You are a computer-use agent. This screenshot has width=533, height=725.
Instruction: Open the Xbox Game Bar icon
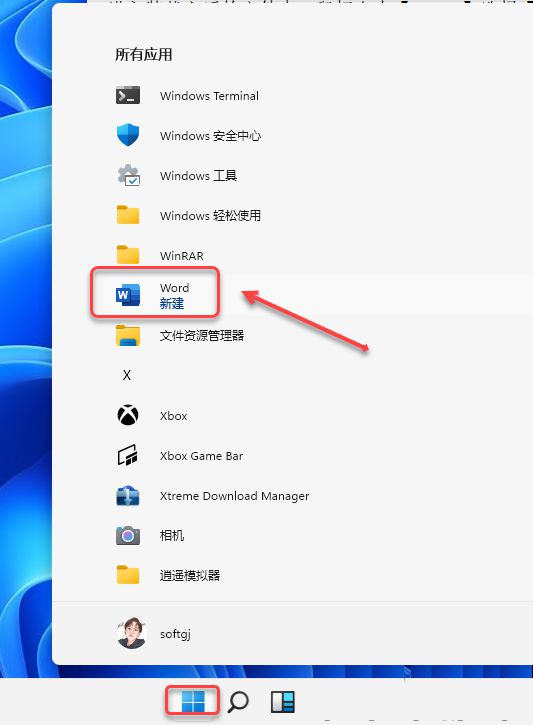click(128, 455)
